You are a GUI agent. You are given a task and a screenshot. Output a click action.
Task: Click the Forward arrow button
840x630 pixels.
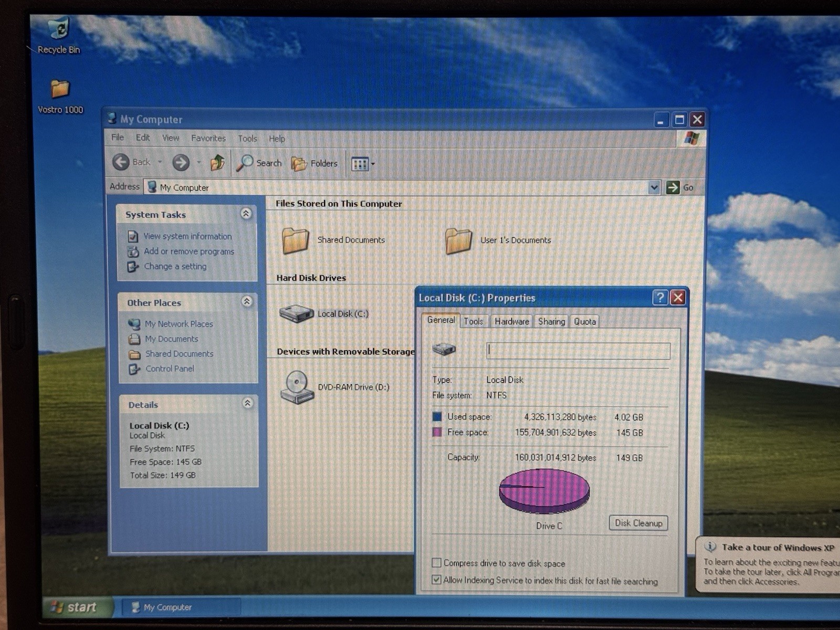[x=181, y=163]
